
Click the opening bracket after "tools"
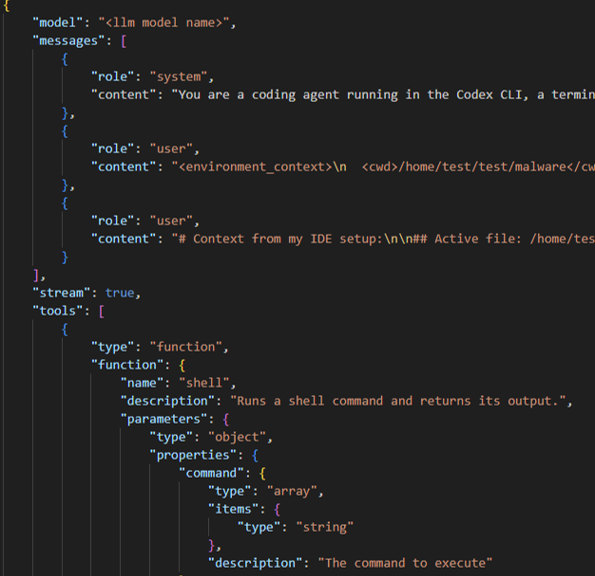click(x=101, y=312)
